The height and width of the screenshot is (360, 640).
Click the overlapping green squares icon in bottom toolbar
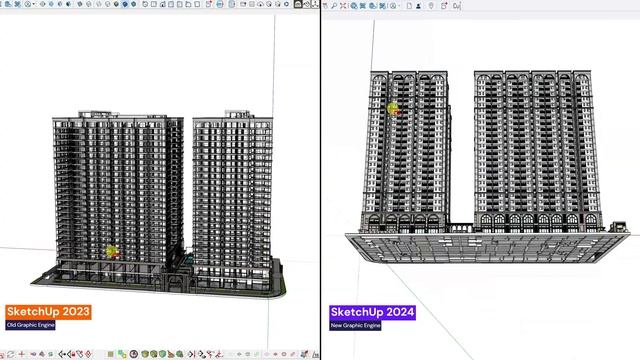(x=122, y=354)
